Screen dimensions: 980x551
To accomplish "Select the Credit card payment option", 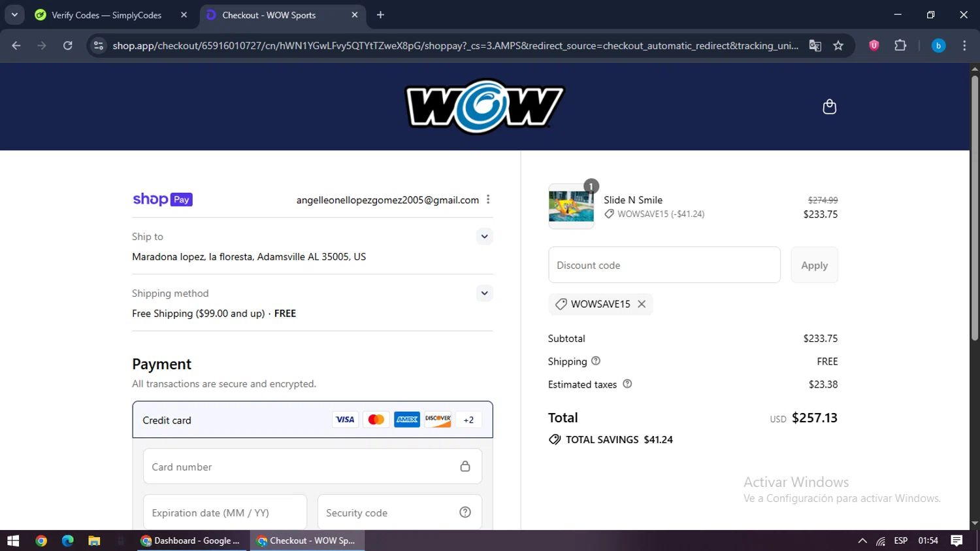I will pyautogui.click(x=312, y=420).
